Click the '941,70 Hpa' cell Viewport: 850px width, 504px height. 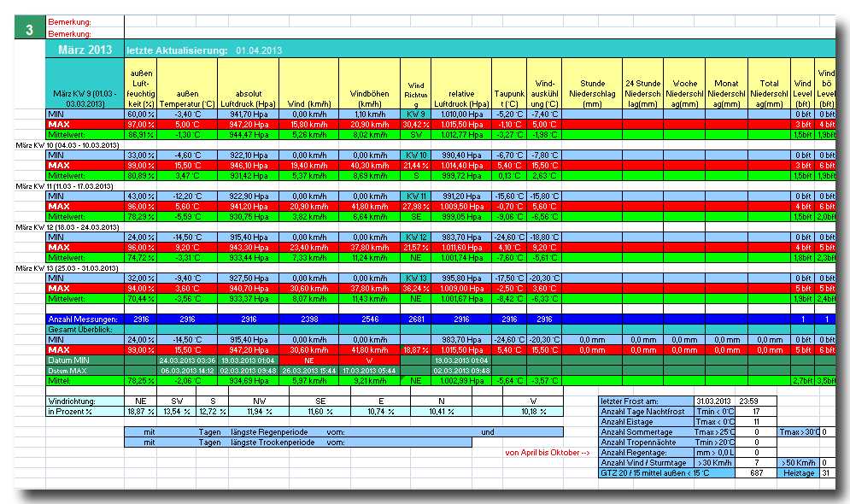pyautogui.click(x=249, y=114)
